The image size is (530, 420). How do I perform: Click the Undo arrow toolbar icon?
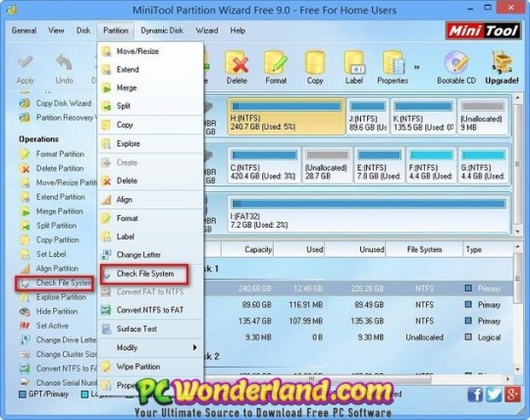64,62
